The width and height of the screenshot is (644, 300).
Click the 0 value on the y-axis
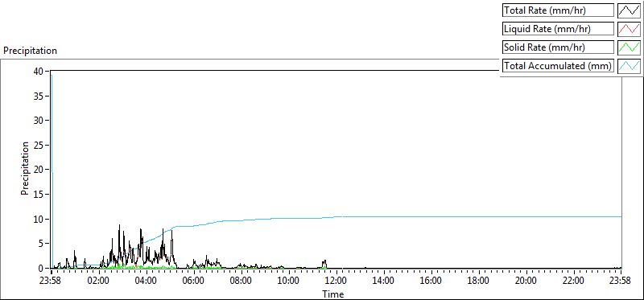41,269
